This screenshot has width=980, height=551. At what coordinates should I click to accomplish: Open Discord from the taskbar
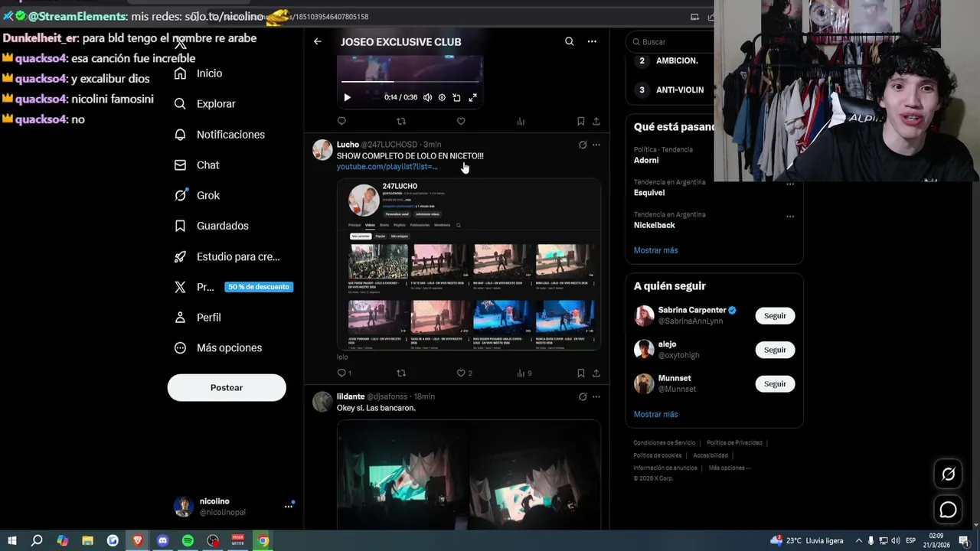click(x=162, y=540)
